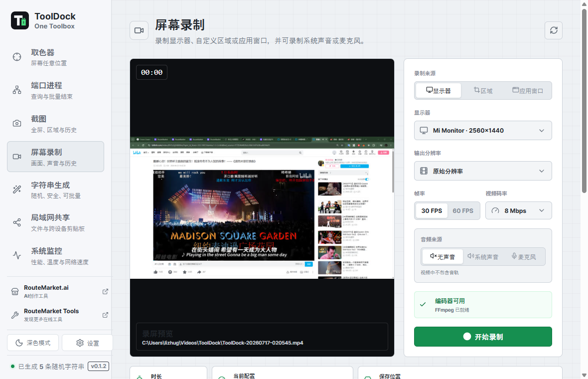Click the LAN sharing share icon
Image resolution: width=588 pixels, height=379 pixels.
click(17, 222)
